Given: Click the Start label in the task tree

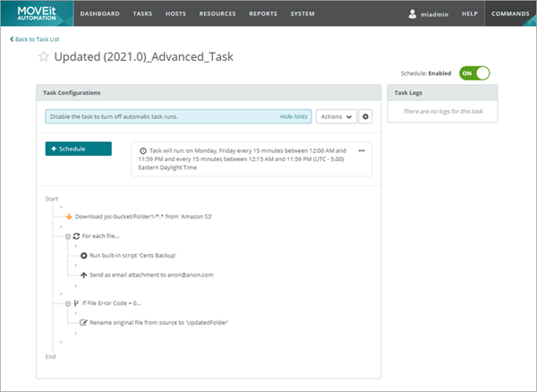Looking at the screenshot, I should pyautogui.click(x=52, y=199).
